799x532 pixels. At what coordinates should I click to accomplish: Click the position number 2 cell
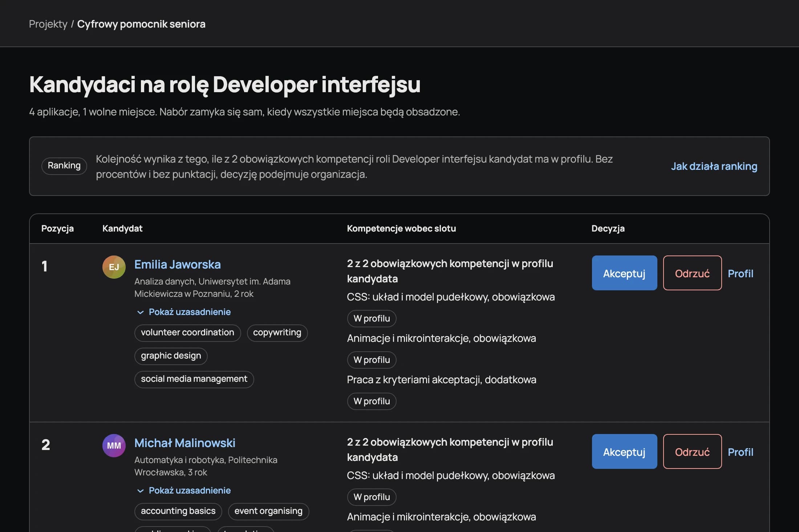(x=46, y=445)
